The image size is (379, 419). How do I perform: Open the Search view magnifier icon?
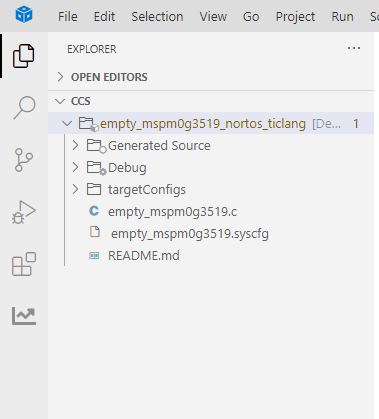pyautogui.click(x=24, y=107)
